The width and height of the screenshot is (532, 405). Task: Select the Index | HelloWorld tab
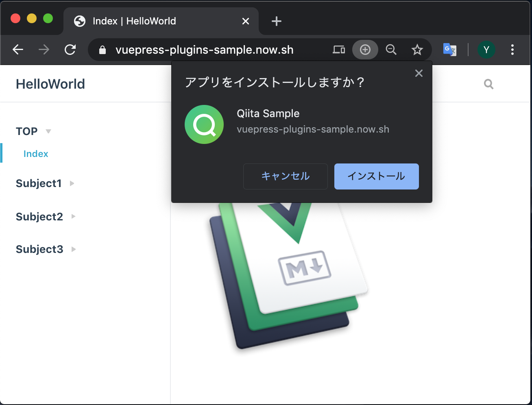click(161, 21)
